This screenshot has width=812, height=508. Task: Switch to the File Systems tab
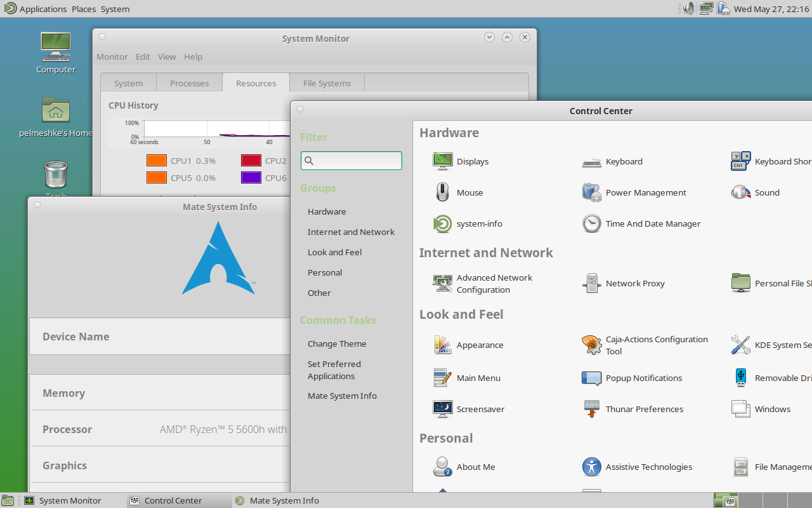pos(327,83)
